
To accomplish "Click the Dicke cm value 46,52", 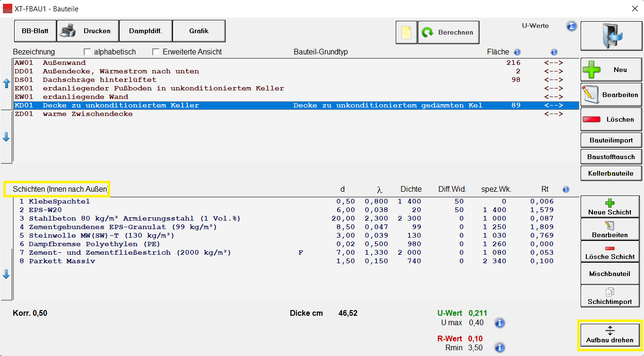I will point(348,313).
